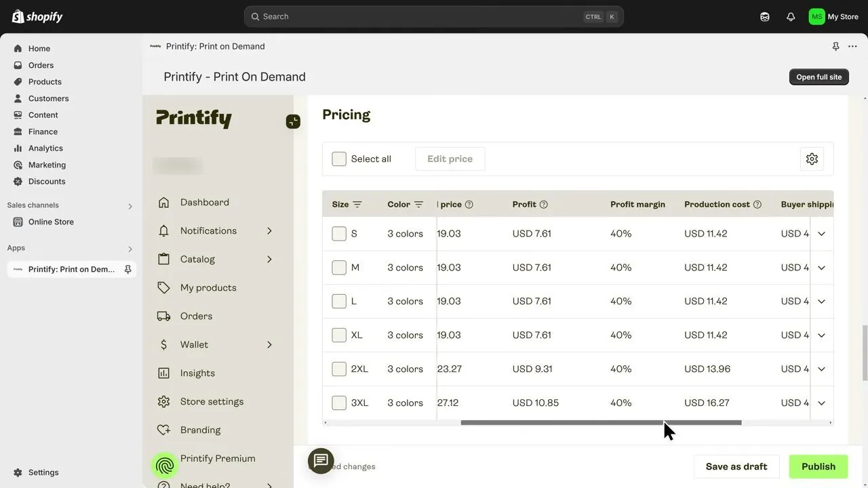Click the Color column filter icon
868x488 pixels.
418,204
